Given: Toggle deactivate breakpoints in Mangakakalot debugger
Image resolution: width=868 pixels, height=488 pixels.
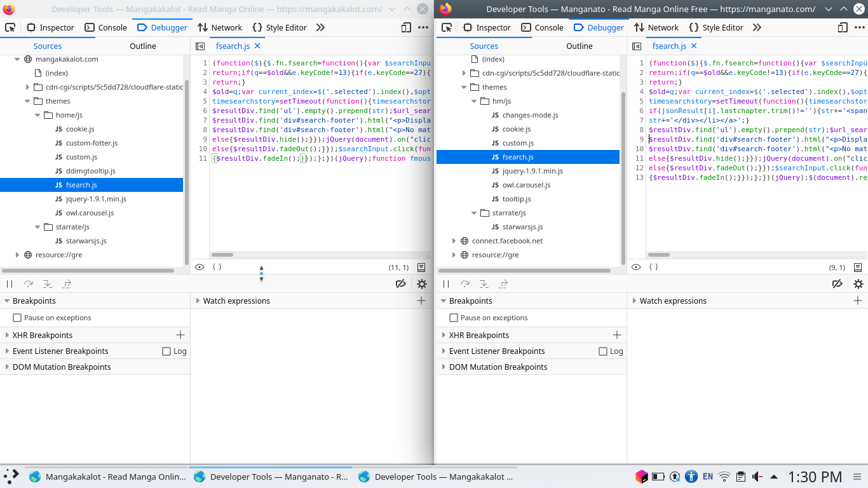Looking at the screenshot, I should (x=400, y=284).
